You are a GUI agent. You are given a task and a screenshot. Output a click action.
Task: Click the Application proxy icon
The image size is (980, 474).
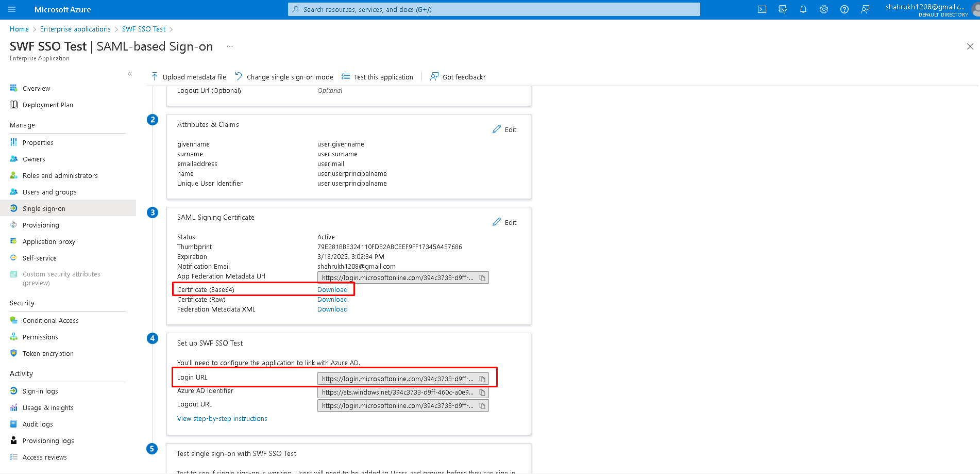(x=14, y=241)
